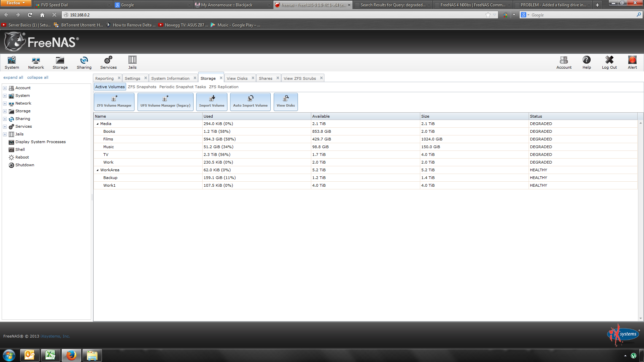The image size is (644, 362).
Task: Open the ZFS Snapshots sub-tab
Action: tap(142, 87)
